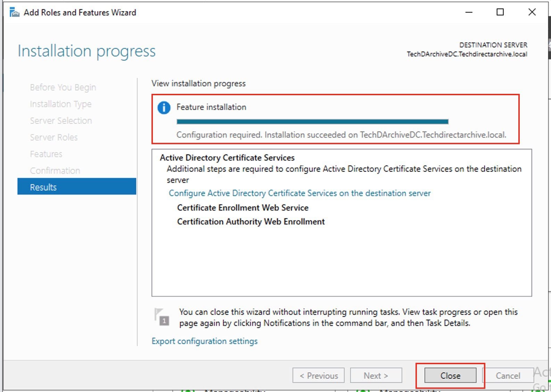The height and width of the screenshot is (392, 551).
Task: Click the Cancel button
Action: point(508,376)
